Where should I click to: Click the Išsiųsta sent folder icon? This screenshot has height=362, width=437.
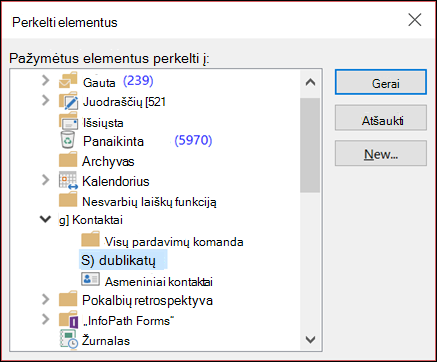68,121
